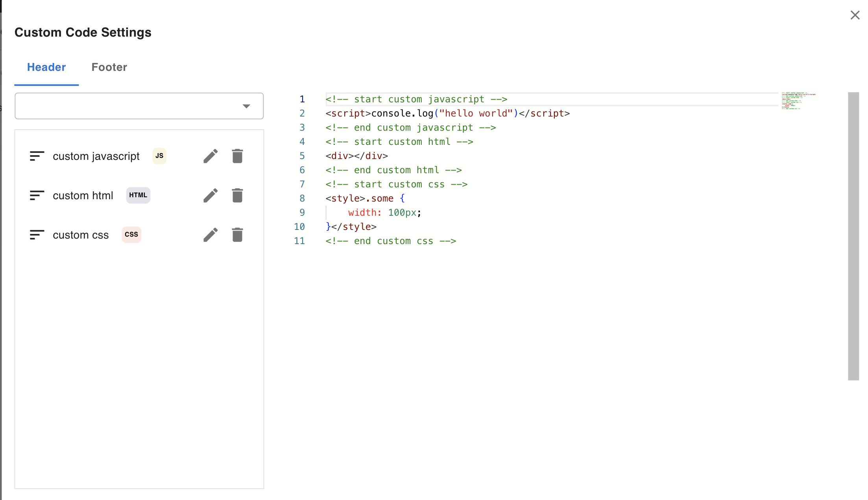Click the JS badge label
The width and height of the screenshot is (868, 500).
pos(159,156)
